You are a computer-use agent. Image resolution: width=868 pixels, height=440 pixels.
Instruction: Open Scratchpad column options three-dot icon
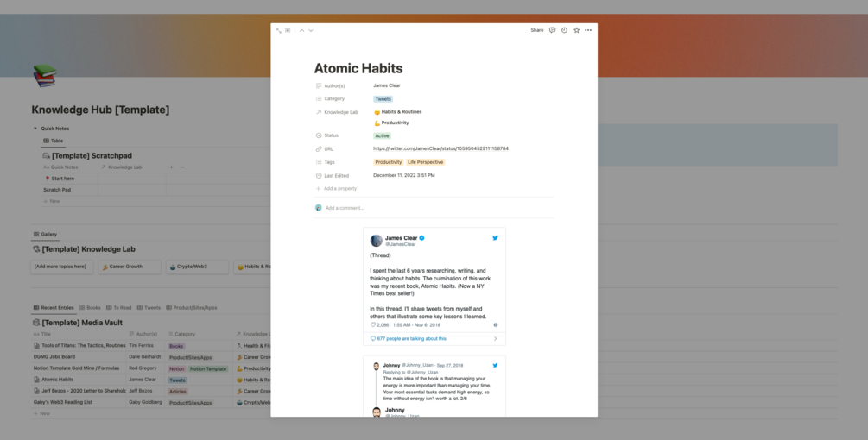182,167
